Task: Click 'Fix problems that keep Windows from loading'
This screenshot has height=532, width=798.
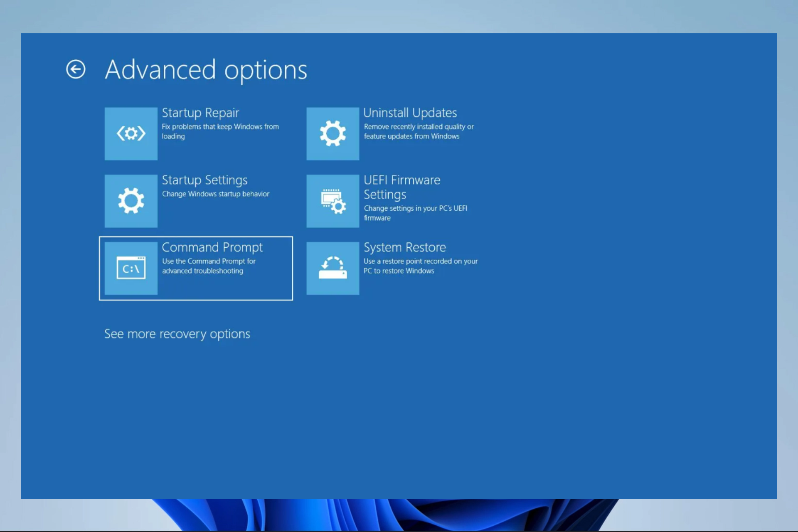Action: point(220,127)
